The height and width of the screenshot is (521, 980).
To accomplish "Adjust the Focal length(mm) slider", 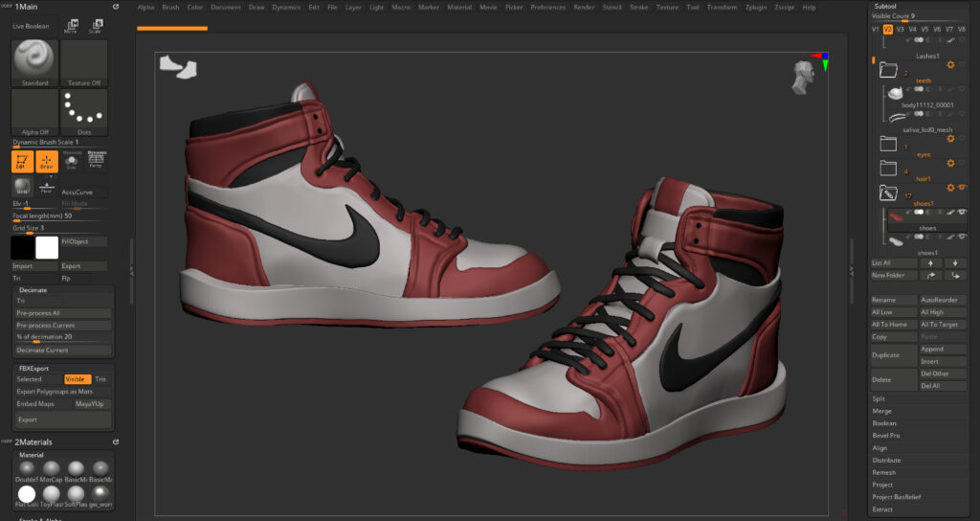I will 58,216.
